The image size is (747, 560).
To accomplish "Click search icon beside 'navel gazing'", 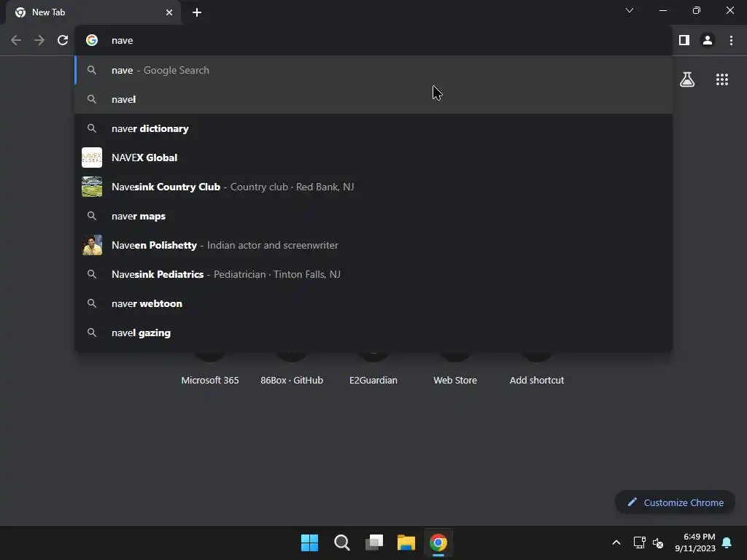I will tap(92, 332).
